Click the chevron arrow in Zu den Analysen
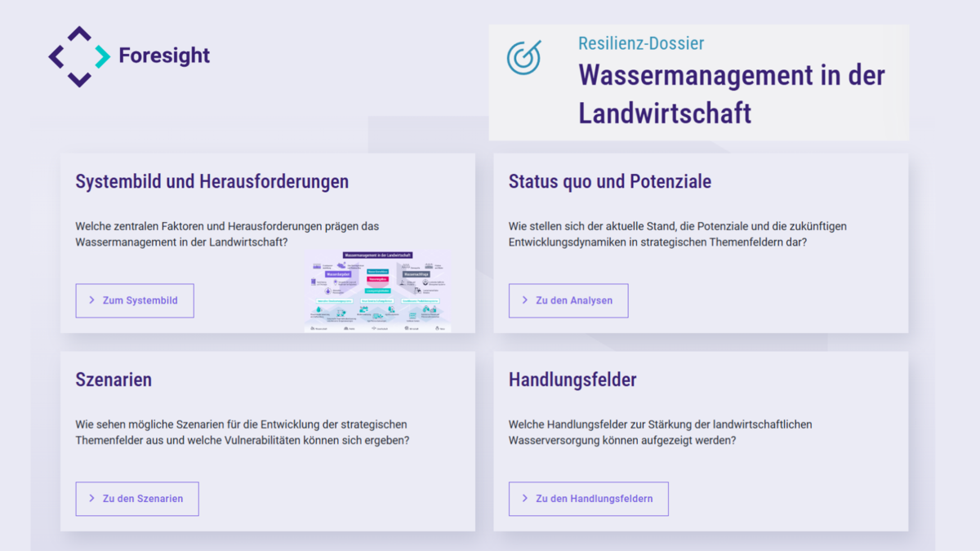 click(524, 300)
